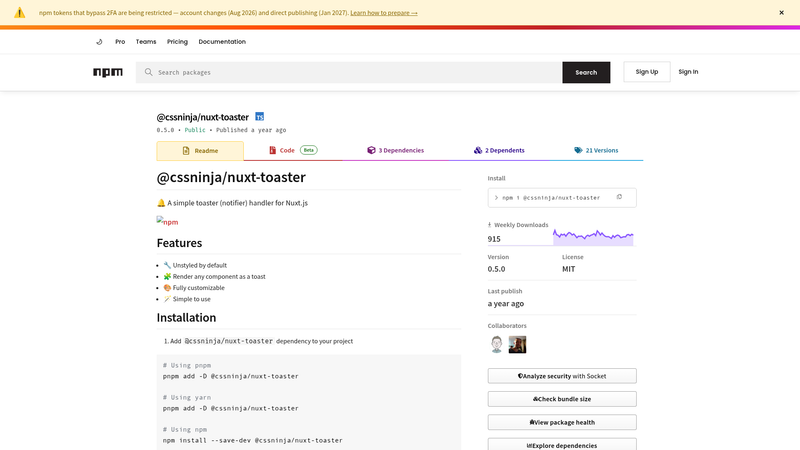
Task: Focus the Search packages field
Action: (349, 72)
